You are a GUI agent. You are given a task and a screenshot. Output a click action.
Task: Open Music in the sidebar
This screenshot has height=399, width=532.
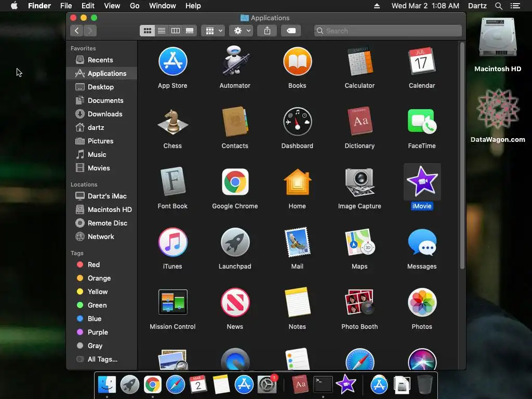tap(102, 155)
